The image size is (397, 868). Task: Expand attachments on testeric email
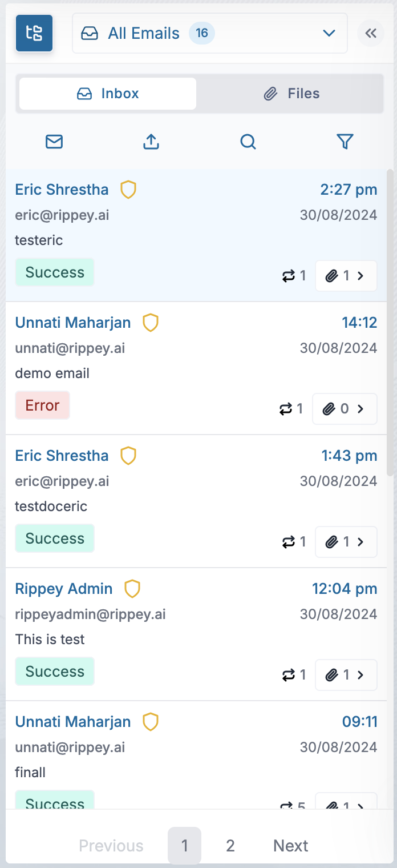(346, 276)
